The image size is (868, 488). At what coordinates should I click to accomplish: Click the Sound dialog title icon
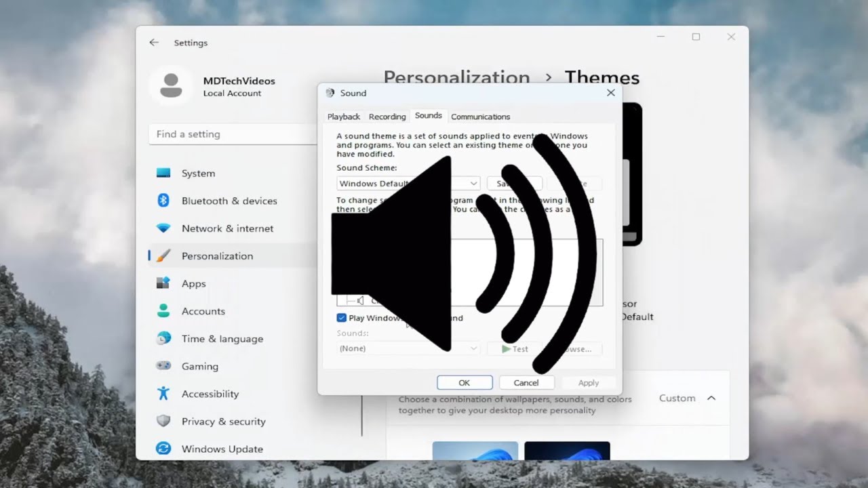pyautogui.click(x=330, y=93)
